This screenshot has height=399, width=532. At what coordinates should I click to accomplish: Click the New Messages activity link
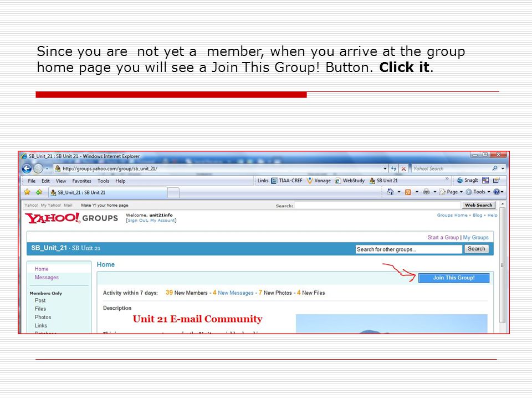(x=236, y=293)
